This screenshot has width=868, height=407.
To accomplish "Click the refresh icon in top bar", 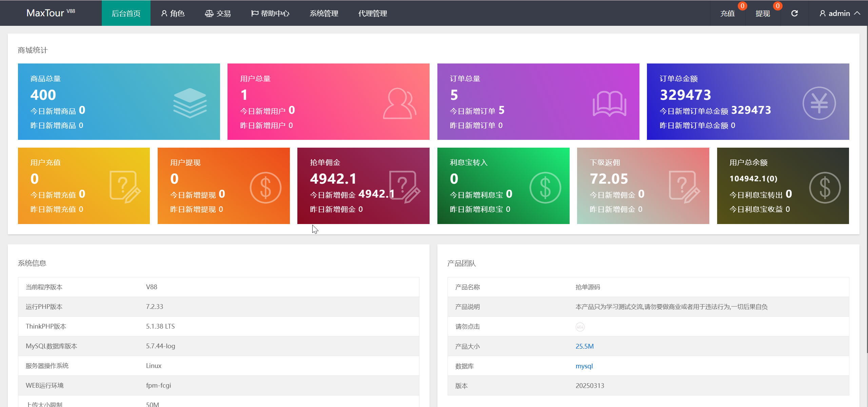I will 794,13.
